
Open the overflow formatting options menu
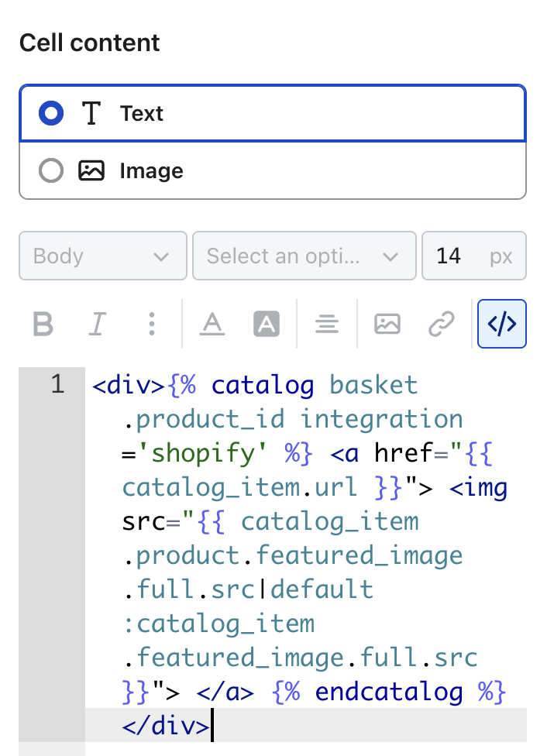pyautogui.click(x=151, y=325)
